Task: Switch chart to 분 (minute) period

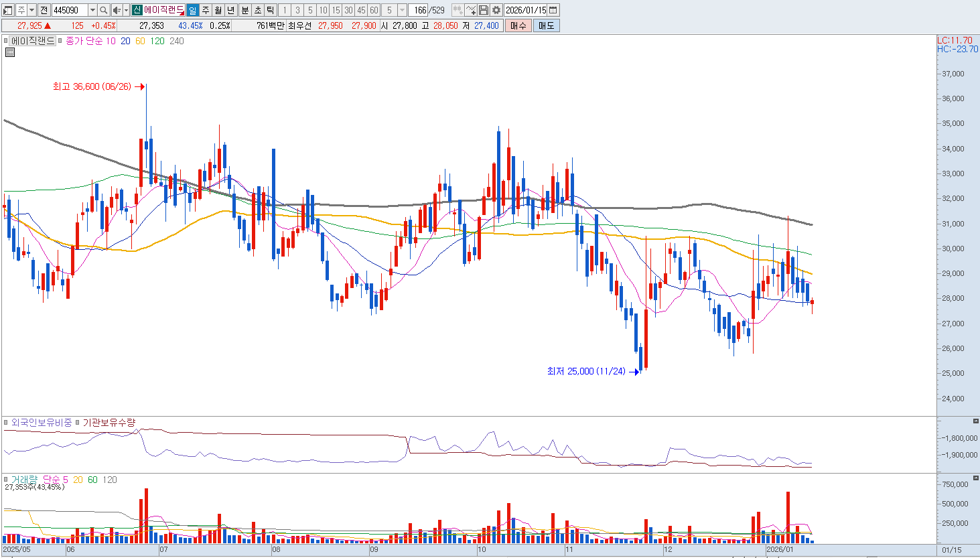Action: (244, 10)
